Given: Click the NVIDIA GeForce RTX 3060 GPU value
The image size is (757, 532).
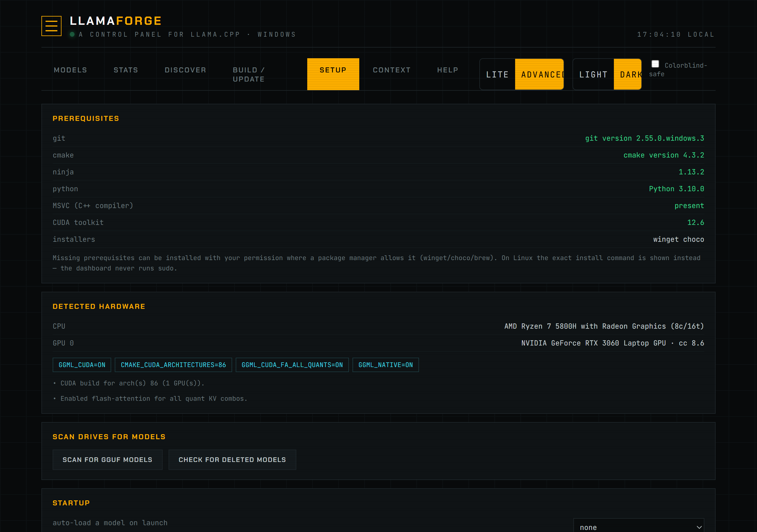Looking at the screenshot, I should point(613,343).
